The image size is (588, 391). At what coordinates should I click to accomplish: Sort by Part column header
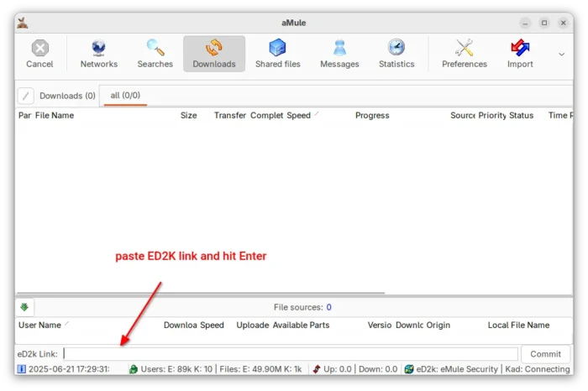[24, 115]
